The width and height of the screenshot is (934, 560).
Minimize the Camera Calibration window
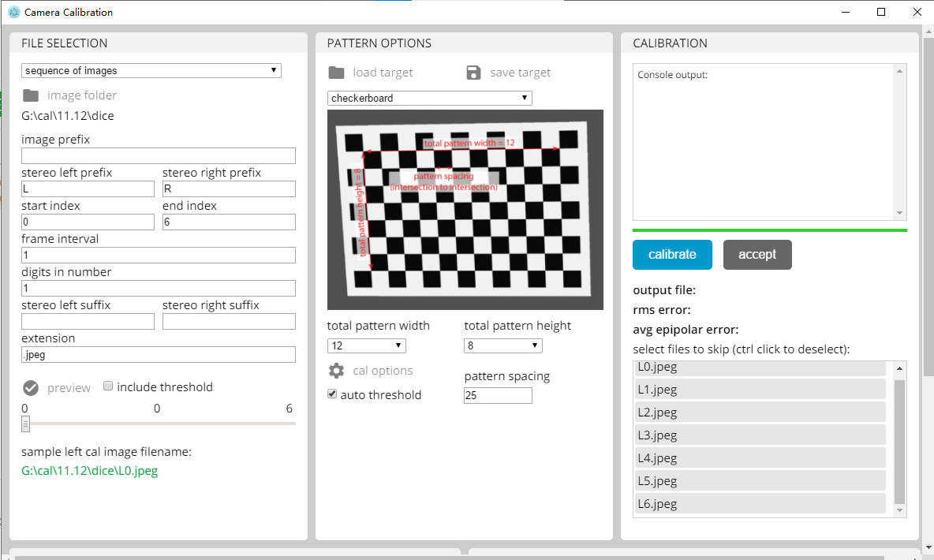(x=845, y=12)
